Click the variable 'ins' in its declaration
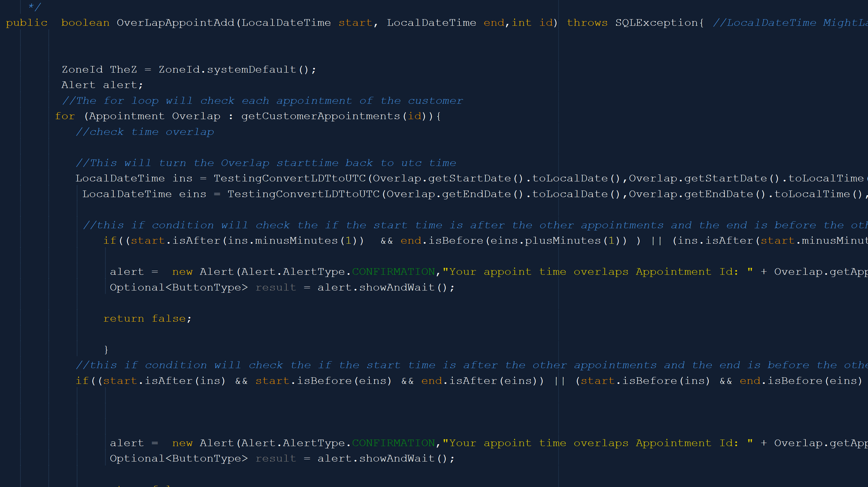This screenshot has height=487, width=868. click(182, 179)
